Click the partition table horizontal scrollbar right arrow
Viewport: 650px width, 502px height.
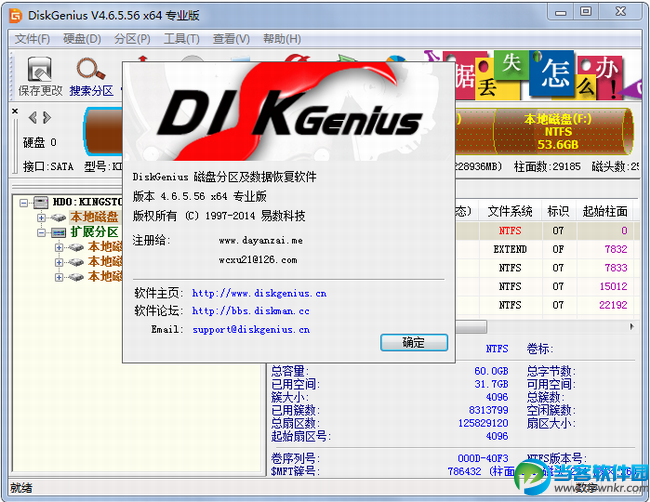click(x=632, y=327)
